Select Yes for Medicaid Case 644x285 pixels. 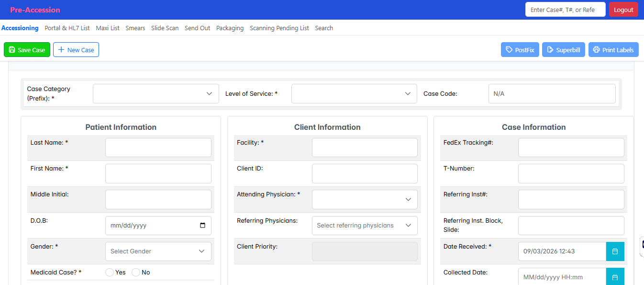point(110,272)
